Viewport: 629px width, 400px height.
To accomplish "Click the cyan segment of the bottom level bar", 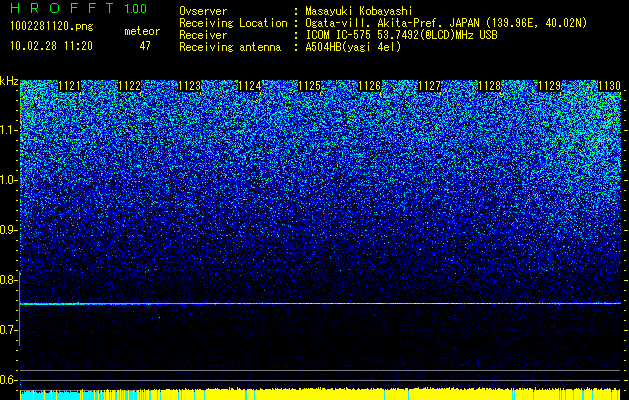I will click(50, 394).
